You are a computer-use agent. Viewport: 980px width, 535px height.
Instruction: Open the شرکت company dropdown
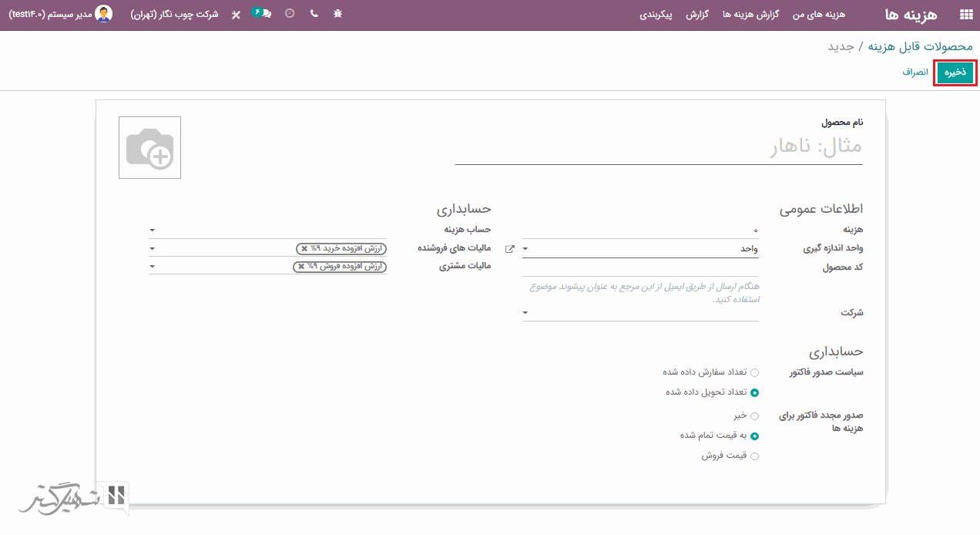coord(525,313)
